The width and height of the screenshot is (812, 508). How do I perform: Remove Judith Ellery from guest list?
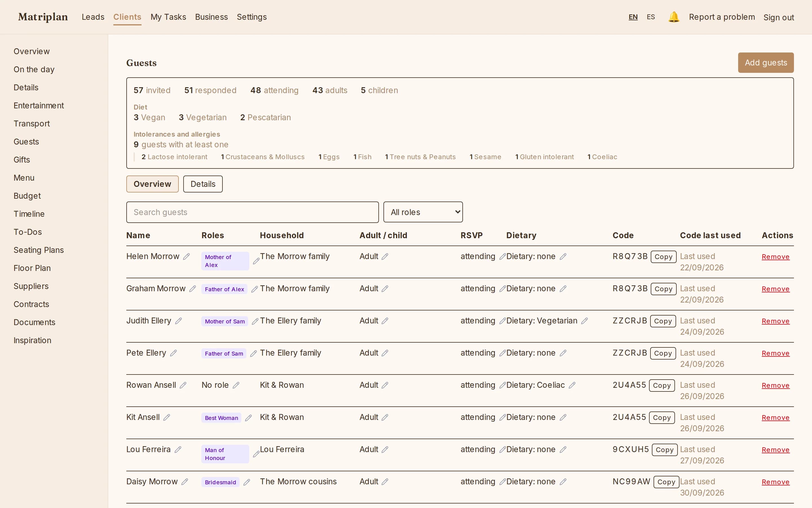pyautogui.click(x=775, y=321)
